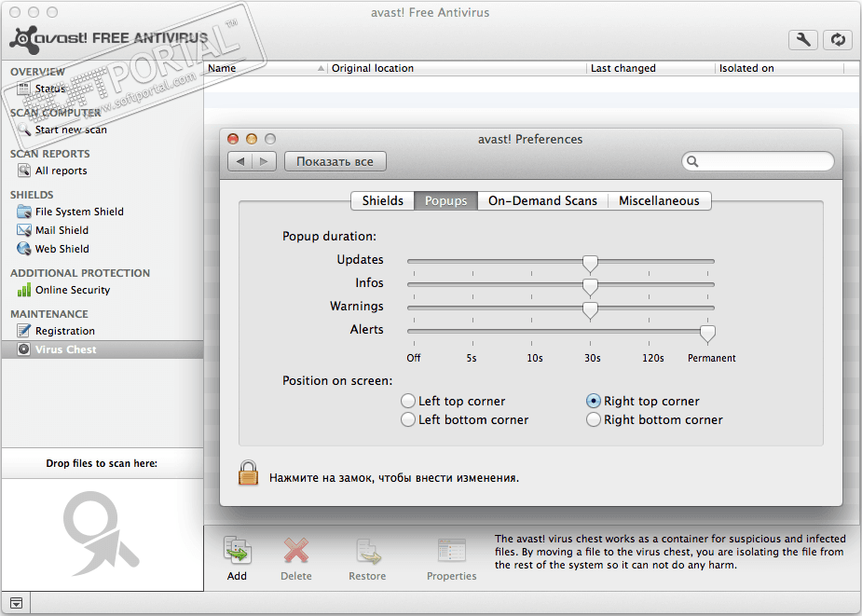The width and height of the screenshot is (862, 616).
Task: Click the refresh update icon
Action: [x=837, y=39]
